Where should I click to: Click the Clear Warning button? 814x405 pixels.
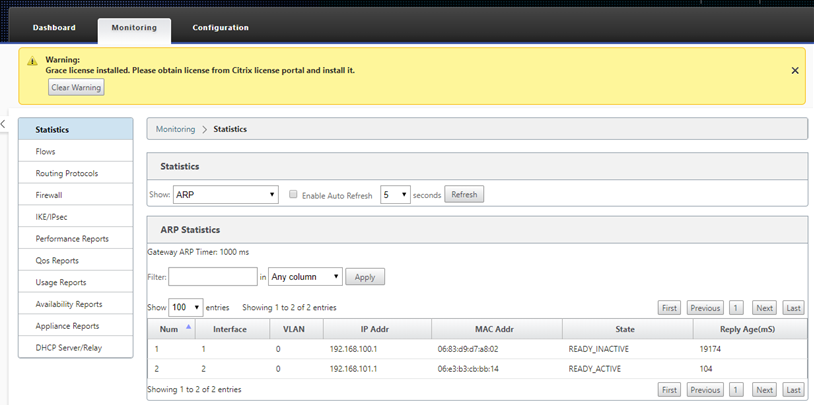(76, 87)
